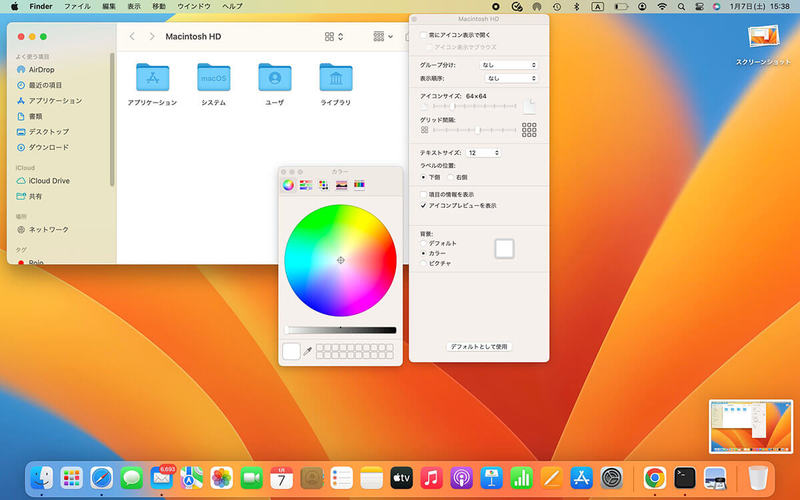Select 右側 label position radio
800x500 pixels.
(451, 177)
